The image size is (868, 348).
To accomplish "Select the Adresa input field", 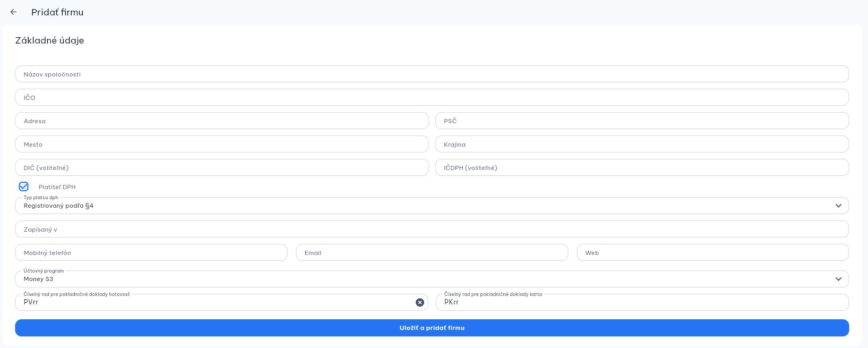I will click(x=222, y=121).
